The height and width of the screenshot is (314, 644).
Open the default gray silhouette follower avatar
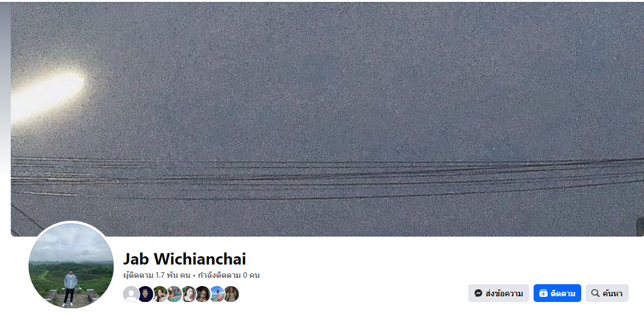pyautogui.click(x=131, y=294)
